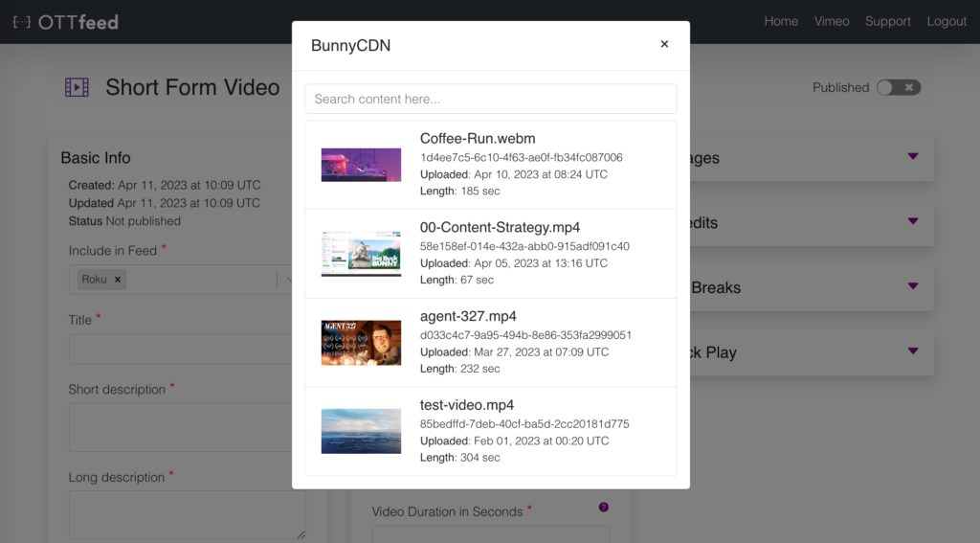This screenshot has width=980, height=543.
Task: Click the Short Form Video film icon
Action: [x=77, y=87]
